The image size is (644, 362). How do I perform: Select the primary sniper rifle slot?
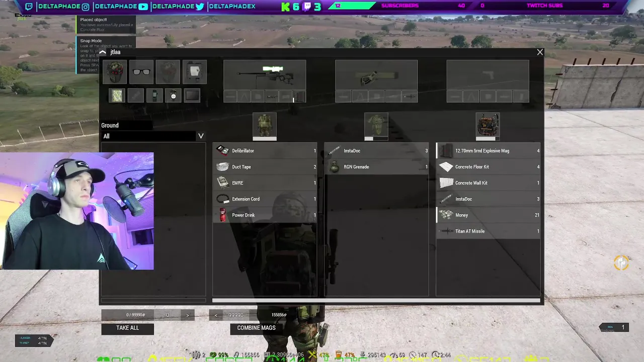pyautogui.click(x=265, y=75)
